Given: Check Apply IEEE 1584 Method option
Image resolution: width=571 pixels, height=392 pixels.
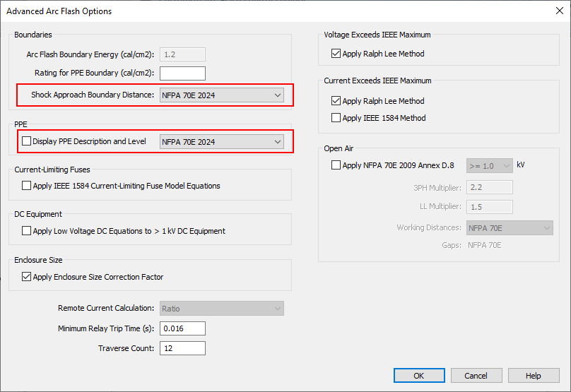Looking at the screenshot, I should (336, 118).
